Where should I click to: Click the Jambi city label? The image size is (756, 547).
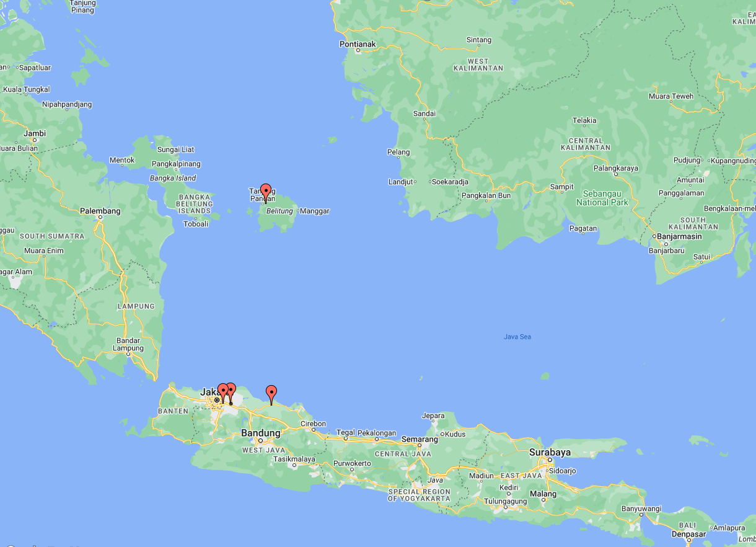pos(35,133)
